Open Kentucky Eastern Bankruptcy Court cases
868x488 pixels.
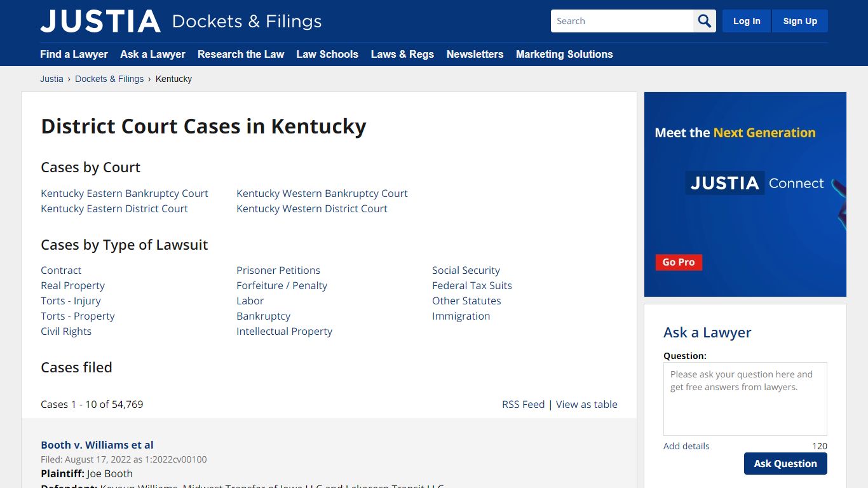click(x=124, y=193)
